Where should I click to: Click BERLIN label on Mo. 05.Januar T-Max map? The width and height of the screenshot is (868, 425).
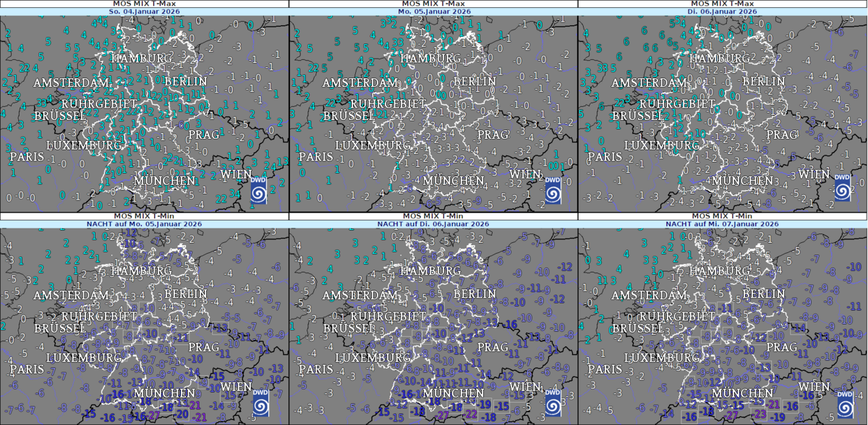pyautogui.click(x=475, y=82)
